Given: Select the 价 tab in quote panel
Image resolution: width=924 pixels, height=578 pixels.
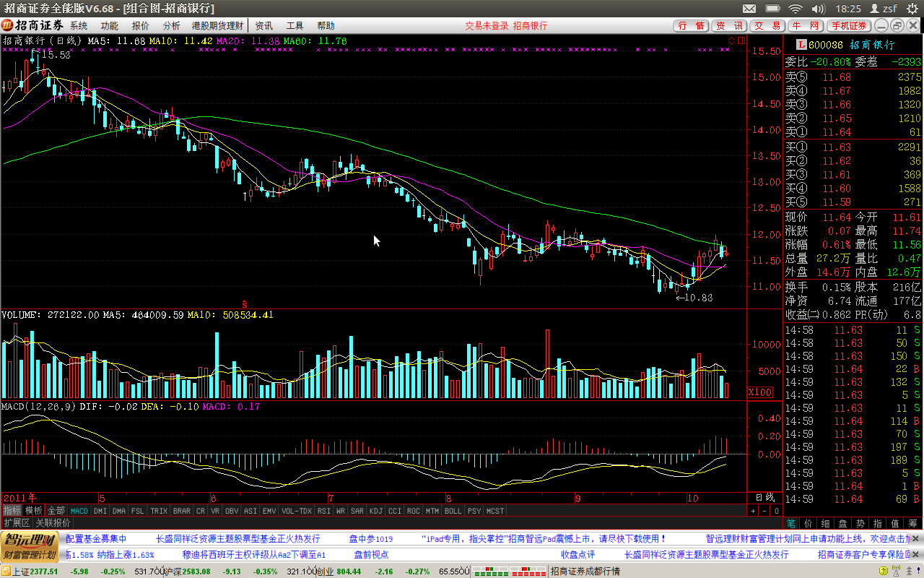Looking at the screenshot, I should point(808,523).
